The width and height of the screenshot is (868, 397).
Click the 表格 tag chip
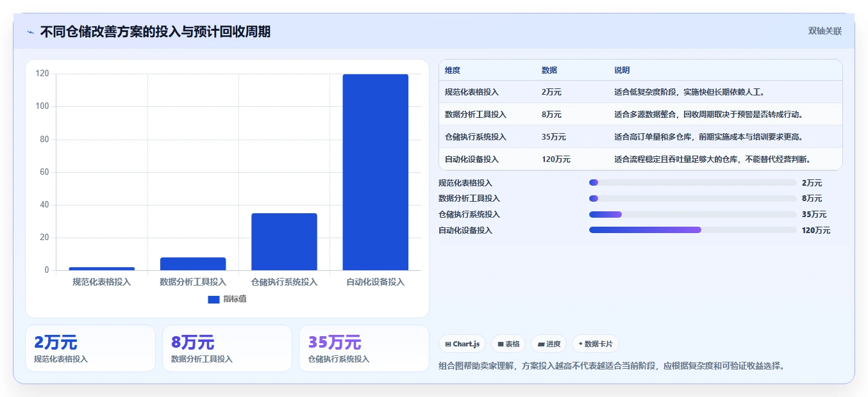coord(508,344)
